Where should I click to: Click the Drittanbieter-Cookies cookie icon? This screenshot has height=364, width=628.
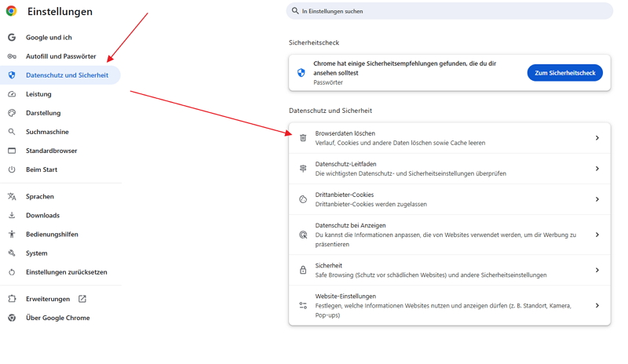(303, 199)
